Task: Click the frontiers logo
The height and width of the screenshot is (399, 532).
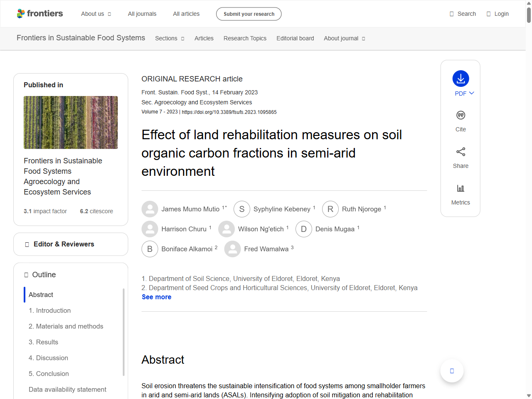Action: pyautogui.click(x=40, y=13)
